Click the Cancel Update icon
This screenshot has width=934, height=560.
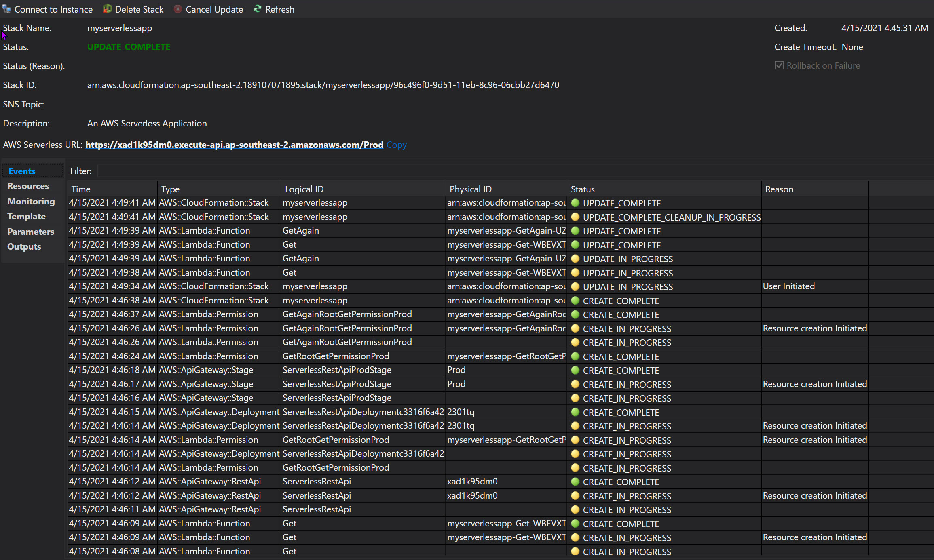click(x=178, y=9)
